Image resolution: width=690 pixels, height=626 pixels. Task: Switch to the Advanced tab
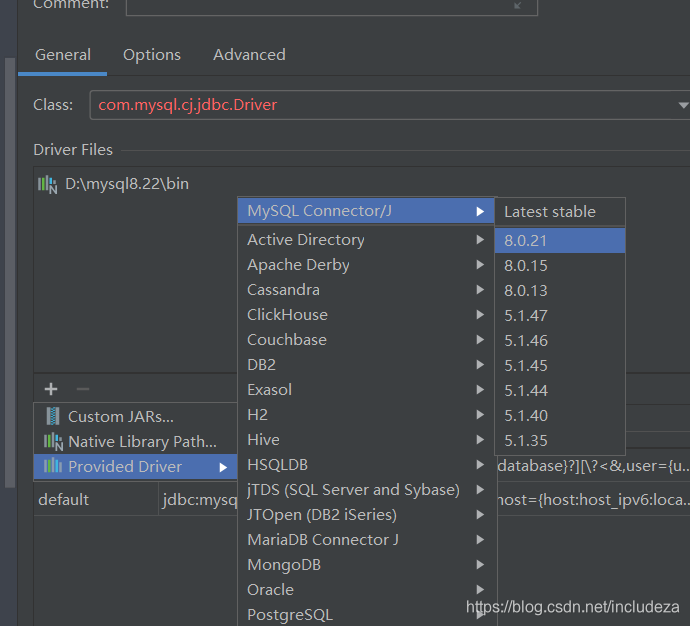click(x=250, y=55)
